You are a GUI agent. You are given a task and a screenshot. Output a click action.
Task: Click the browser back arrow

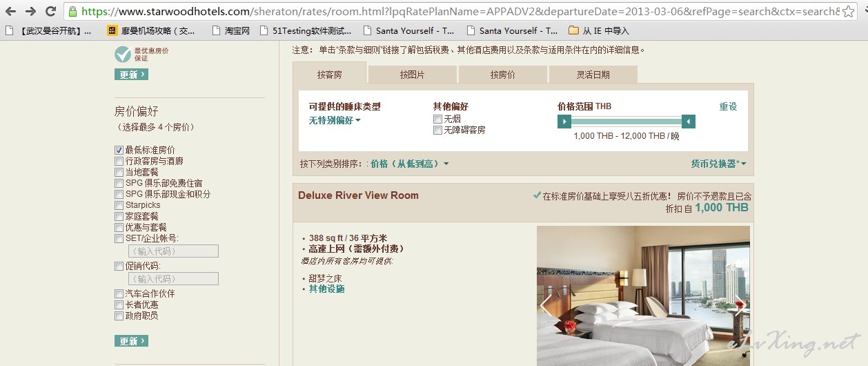coord(11,11)
